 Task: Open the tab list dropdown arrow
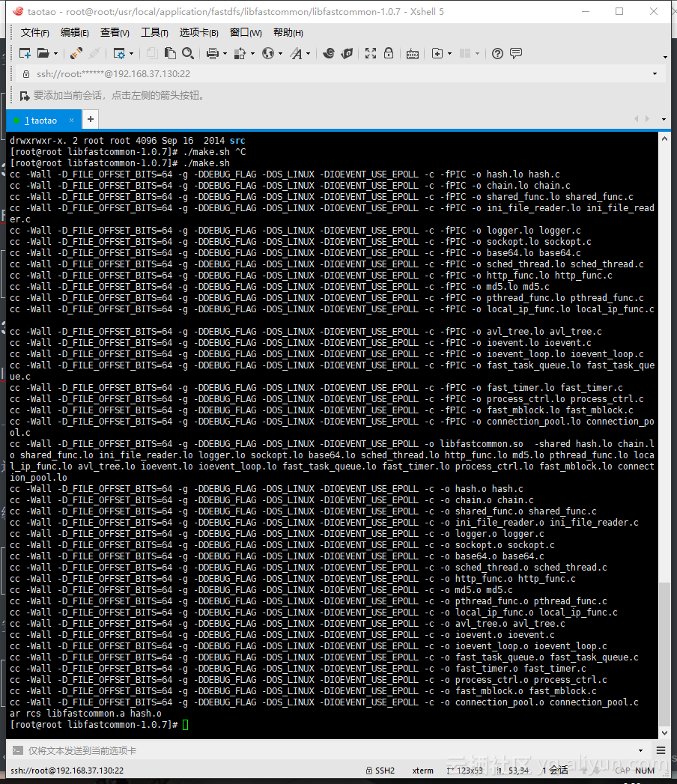(x=664, y=120)
